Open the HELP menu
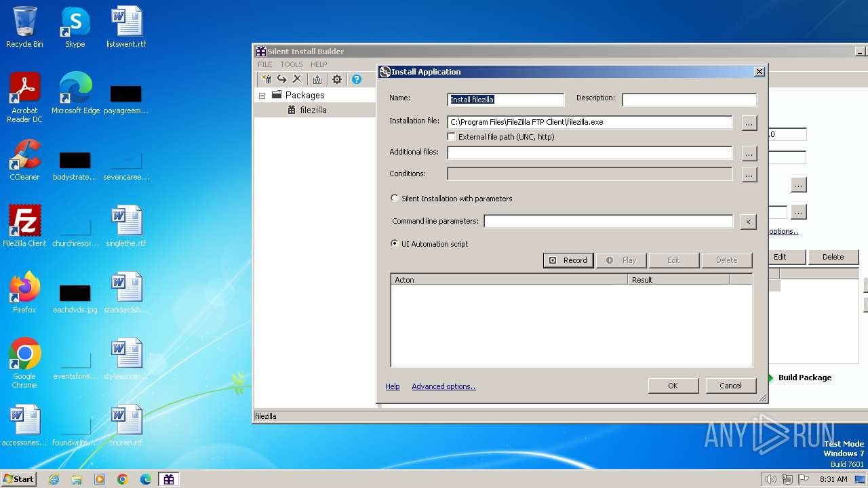Viewport: 868px width, 488px height. pos(319,64)
